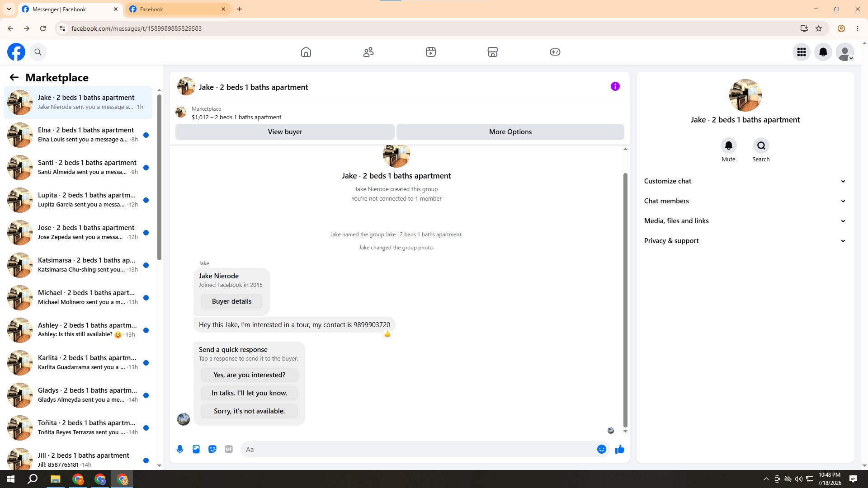
Task: Show hidden system tray icons
Action: tap(766, 479)
